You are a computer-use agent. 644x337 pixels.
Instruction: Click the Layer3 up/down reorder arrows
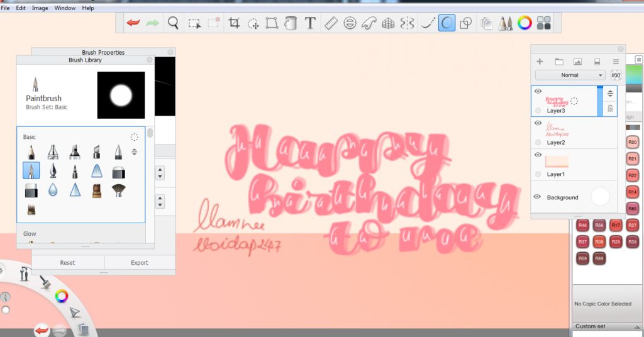tap(610, 93)
